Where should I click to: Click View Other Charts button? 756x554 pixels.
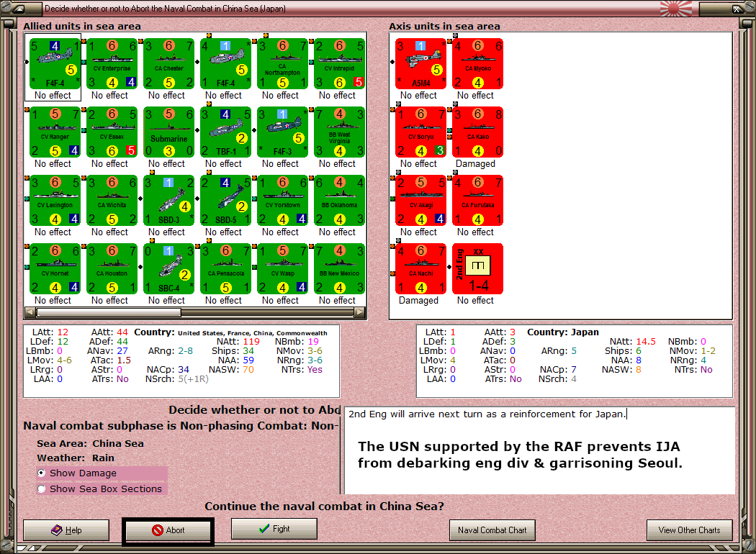pyautogui.click(x=690, y=530)
